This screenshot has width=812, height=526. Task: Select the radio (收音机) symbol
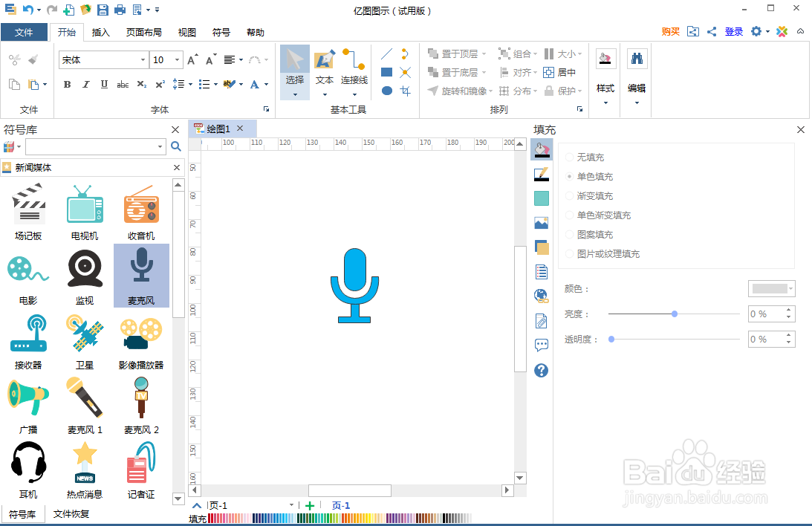141,212
